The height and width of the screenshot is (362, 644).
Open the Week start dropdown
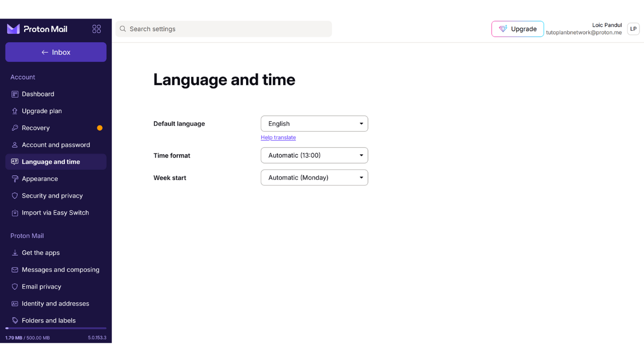click(x=314, y=177)
